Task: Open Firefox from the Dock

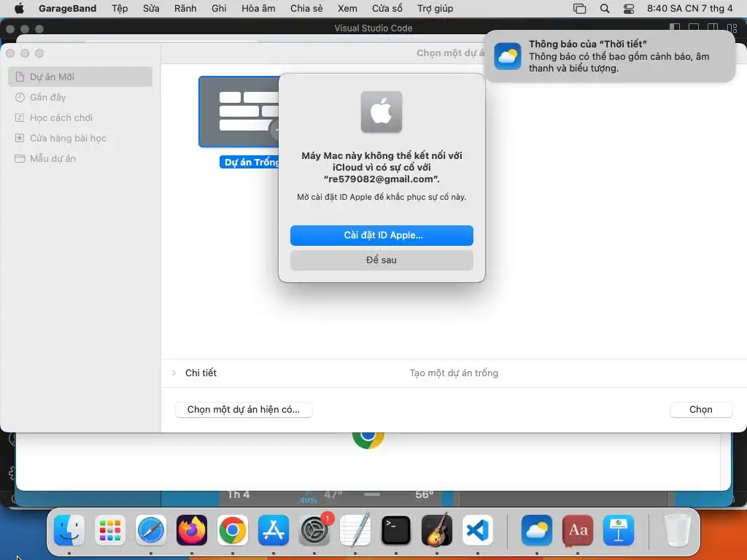Action: coord(192,530)
